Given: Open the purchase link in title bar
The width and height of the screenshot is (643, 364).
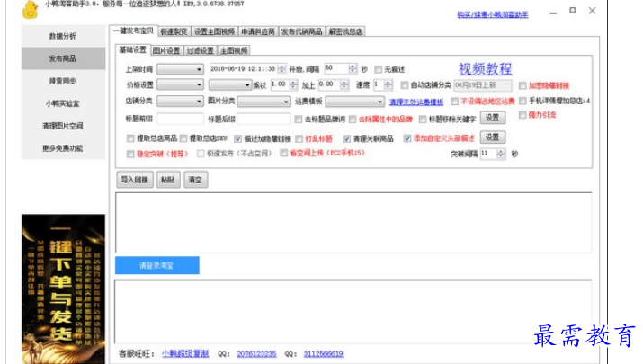Looking at the screenshot, I should coord(493,14).
